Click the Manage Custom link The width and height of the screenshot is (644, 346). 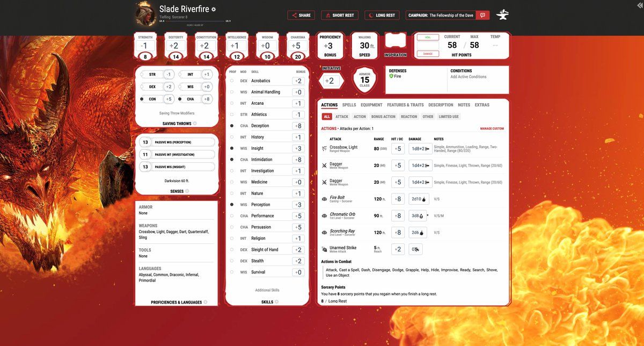point(492,129)
